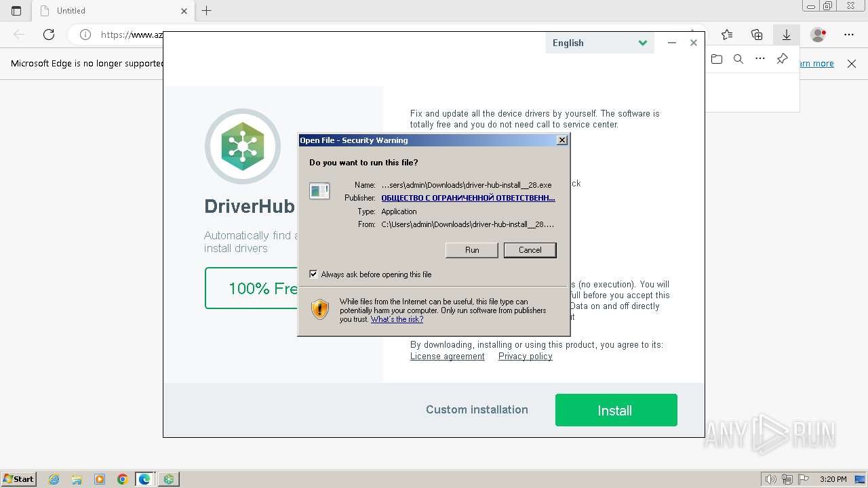Open the Windows Start menu
The width and height of the screenshot is (868, 488).
coord(18,479)
